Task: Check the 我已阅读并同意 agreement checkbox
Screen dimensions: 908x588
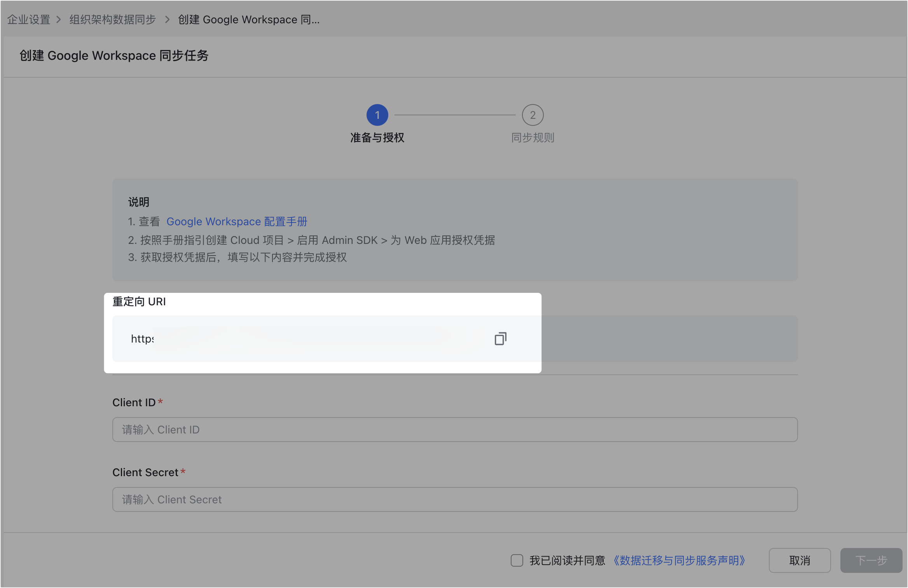Action: point(517,560)
